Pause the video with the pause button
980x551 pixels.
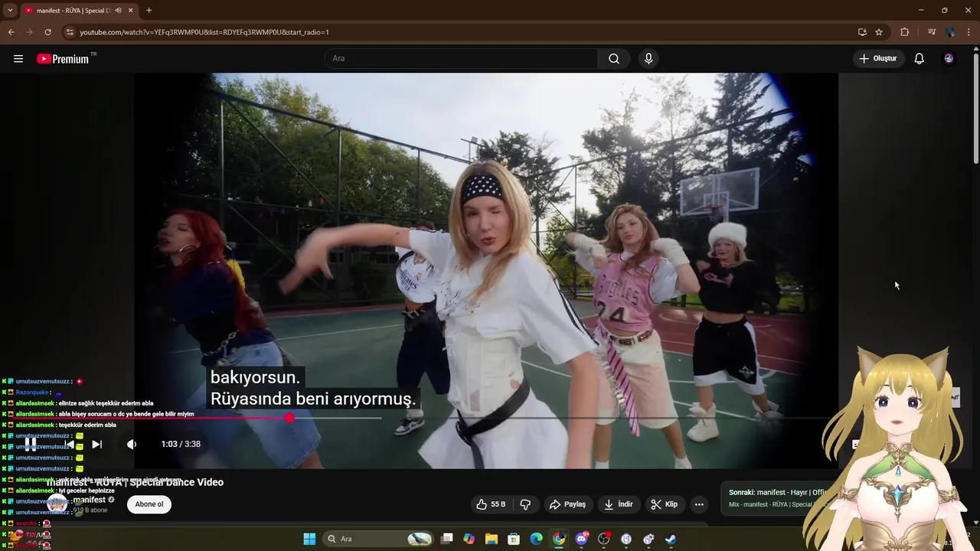point(31,444)
